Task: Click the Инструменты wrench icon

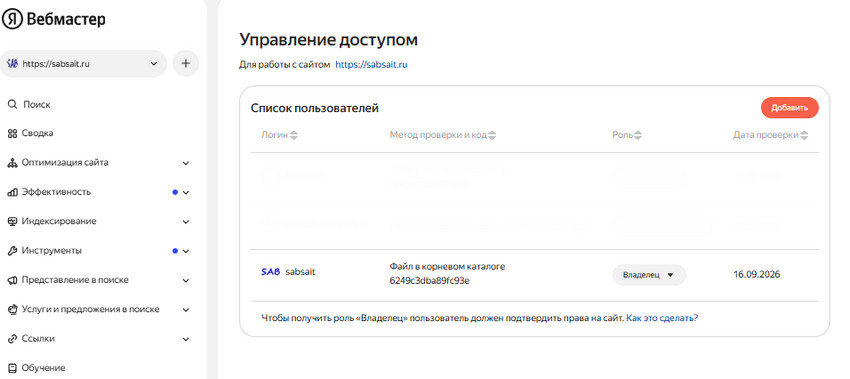Action: tap(12, 250)
